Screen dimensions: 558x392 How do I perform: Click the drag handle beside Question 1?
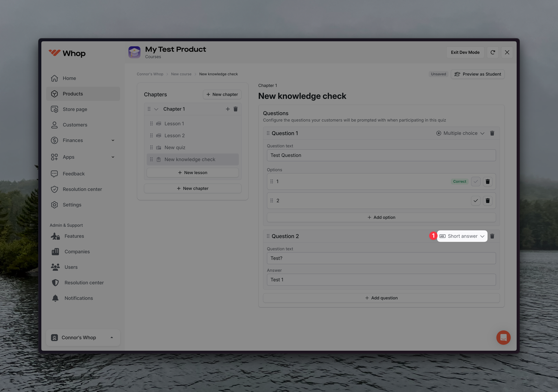pyautogui.click(x=268, y=133)
